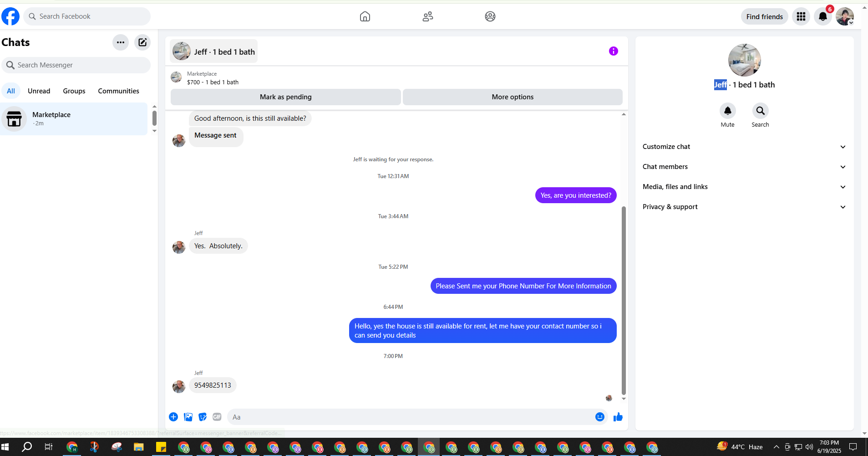The image size is (868, 456).
Task: Expand Media, files and links
Action: point(744,187)
